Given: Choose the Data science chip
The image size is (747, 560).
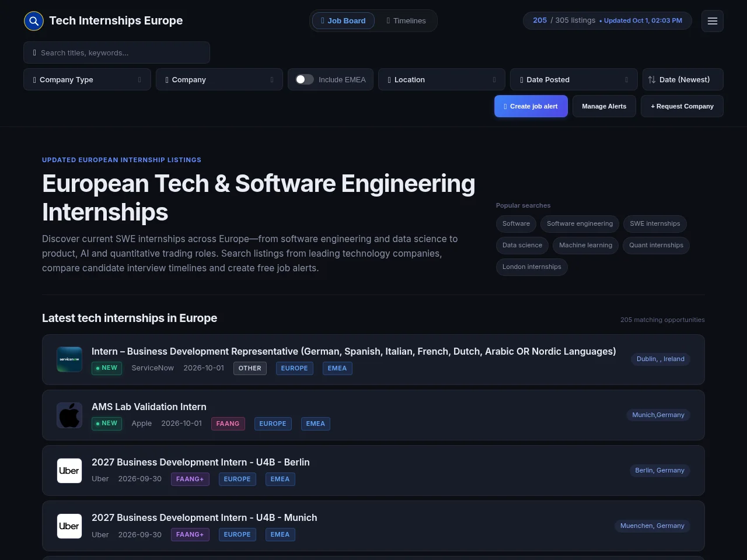Looking at the screenshot, I should [522, 245].
